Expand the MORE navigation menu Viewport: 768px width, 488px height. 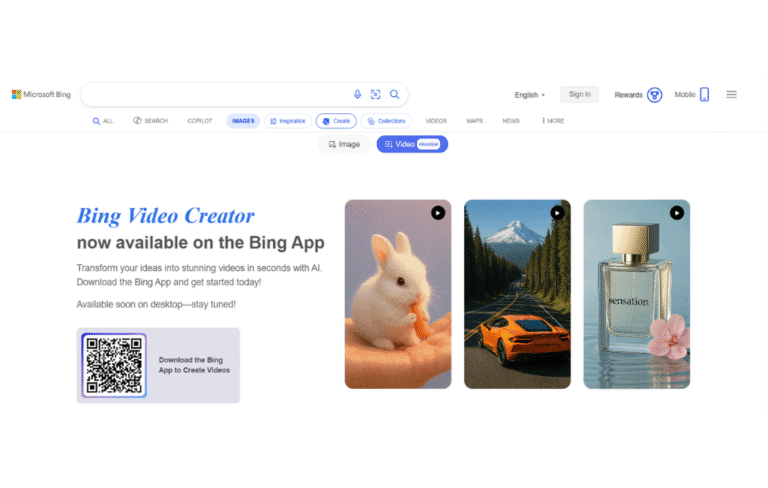[x=553, y=121]
